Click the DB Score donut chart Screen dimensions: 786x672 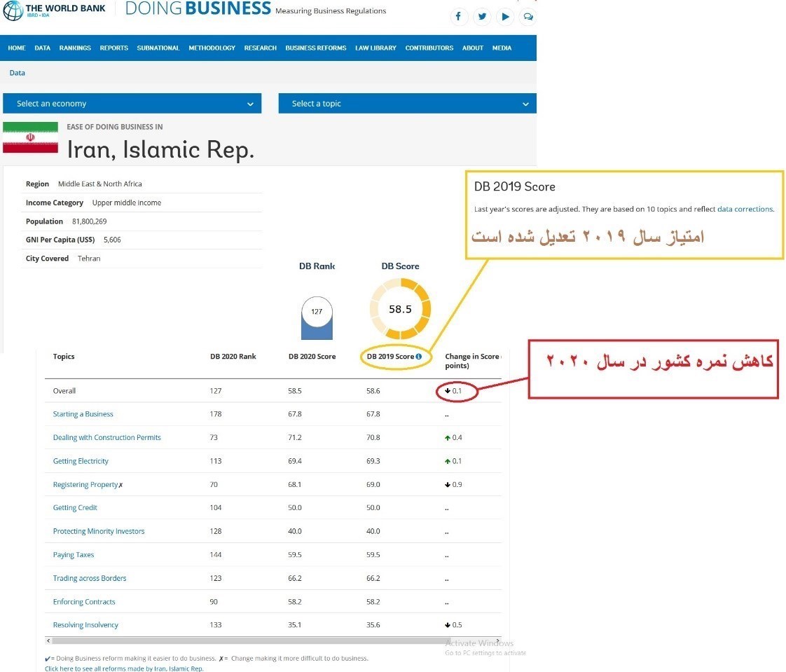400,309
